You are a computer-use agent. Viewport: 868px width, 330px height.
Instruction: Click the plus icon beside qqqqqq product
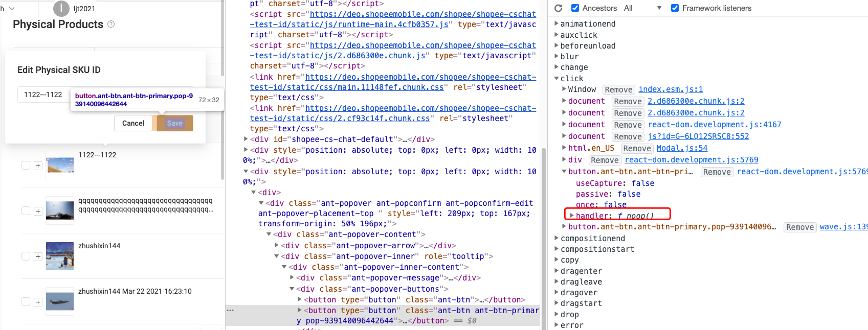click(x=38, y=211)
